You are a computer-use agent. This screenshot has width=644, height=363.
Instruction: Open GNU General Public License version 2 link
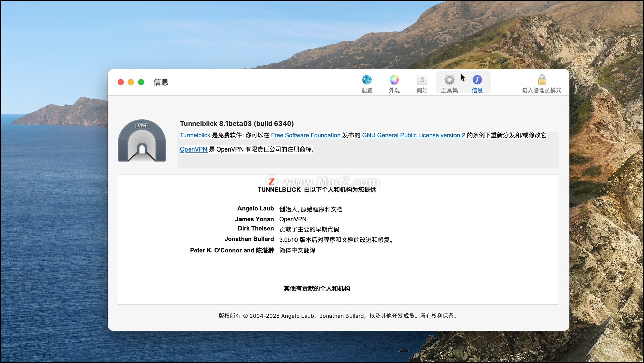pos(414,135)
